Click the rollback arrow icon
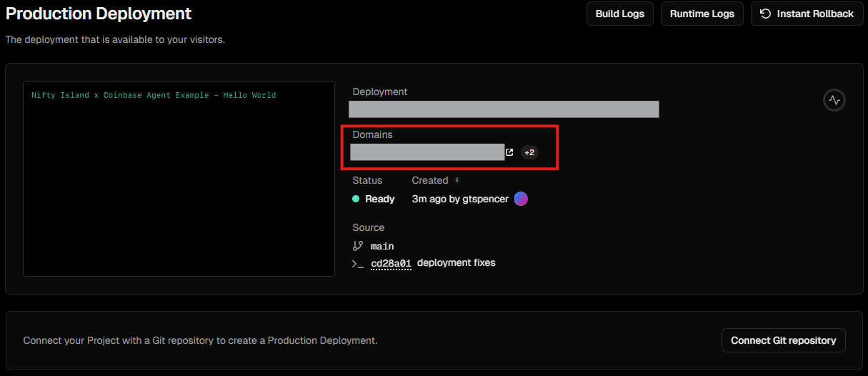Image resolution: width=868 pixels, height=376 pixels. (765, 14)
